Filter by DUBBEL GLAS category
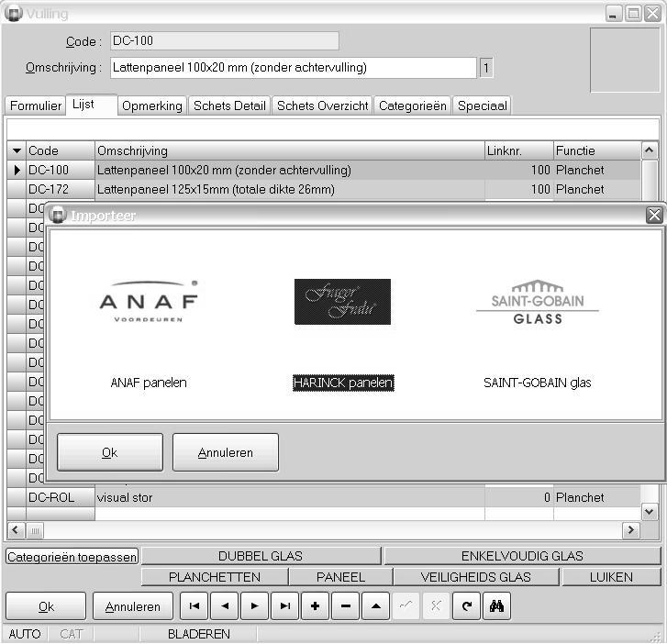 (x=261, y=556)
